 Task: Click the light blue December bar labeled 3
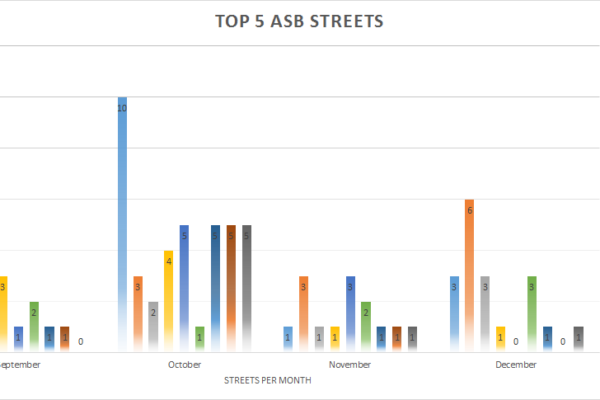tap(454, 313)
